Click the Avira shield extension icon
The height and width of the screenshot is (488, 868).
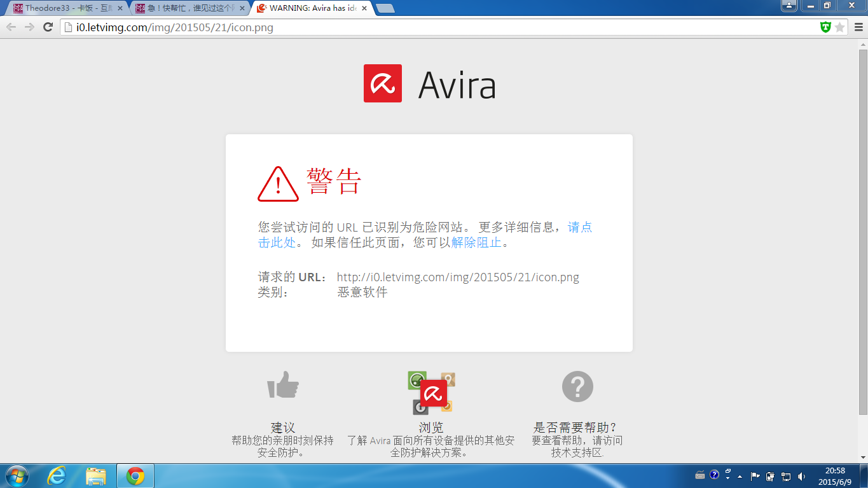pyautogui.click(x=825, y=27)
